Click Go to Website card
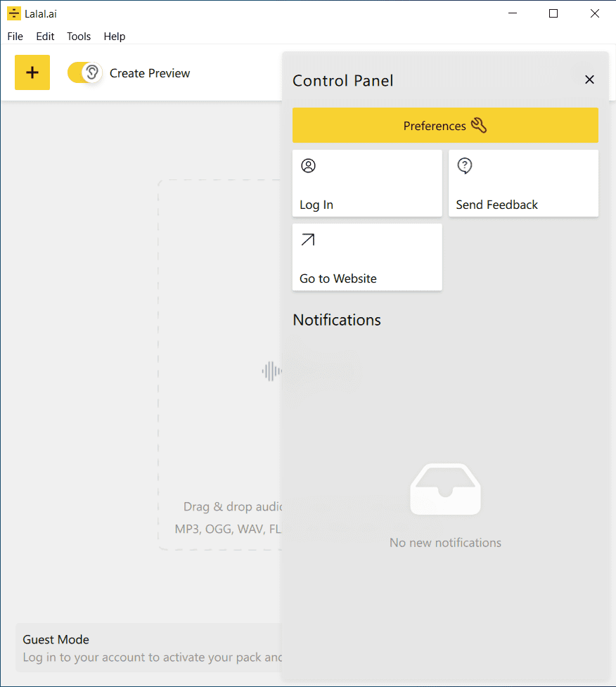This screenshot has width=616, height=687. [x=367, y=257]
